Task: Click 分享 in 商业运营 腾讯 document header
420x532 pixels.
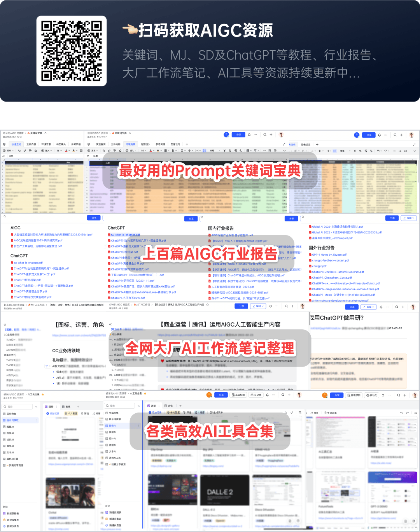Action: pos(241,306)
